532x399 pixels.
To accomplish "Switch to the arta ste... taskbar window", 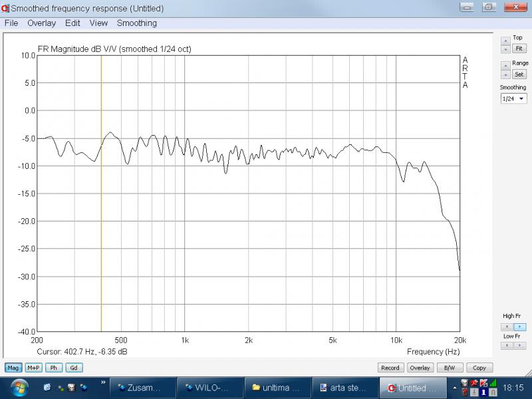I will coord(345,388).
